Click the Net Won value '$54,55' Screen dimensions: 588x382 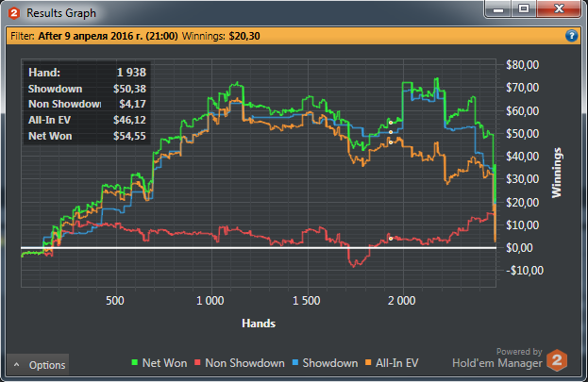[129, 136]
